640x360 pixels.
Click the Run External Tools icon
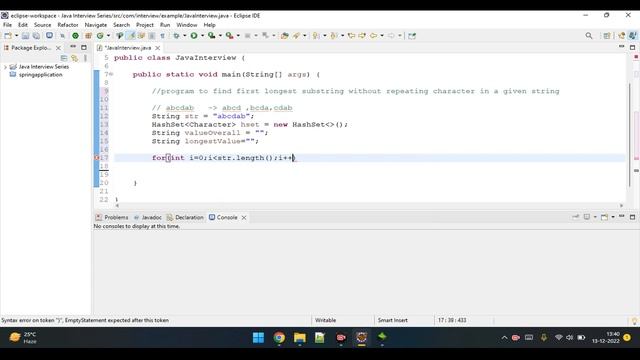229,36
